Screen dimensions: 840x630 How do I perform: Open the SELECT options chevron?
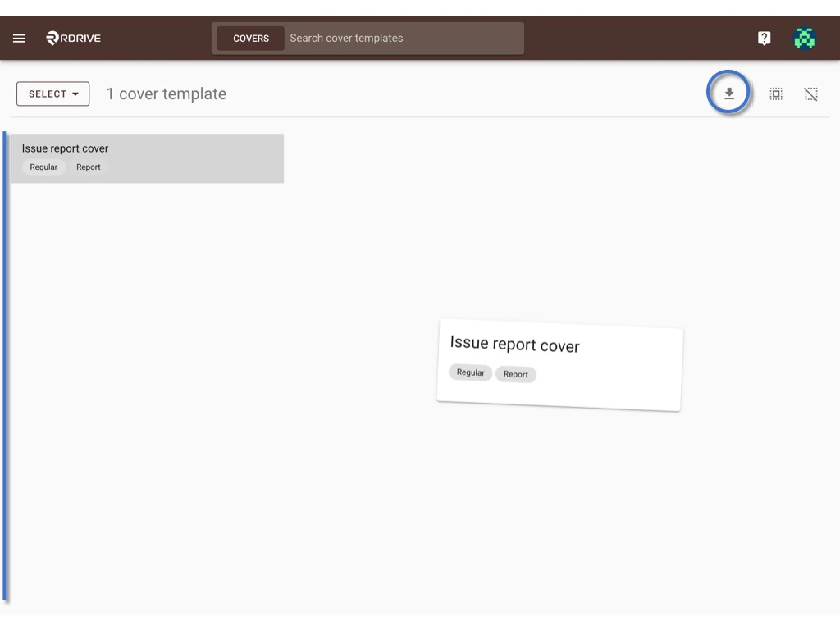coord(75,94)
